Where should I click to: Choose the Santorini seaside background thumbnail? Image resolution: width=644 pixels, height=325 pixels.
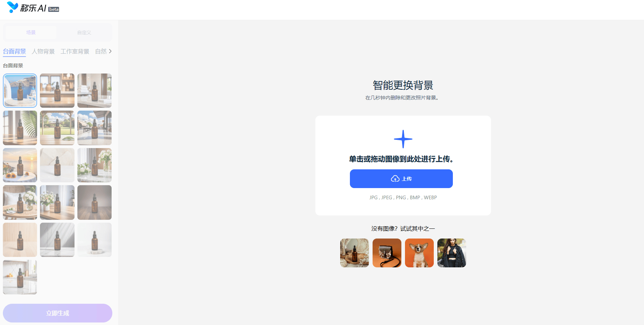click(x=20, y=91)
